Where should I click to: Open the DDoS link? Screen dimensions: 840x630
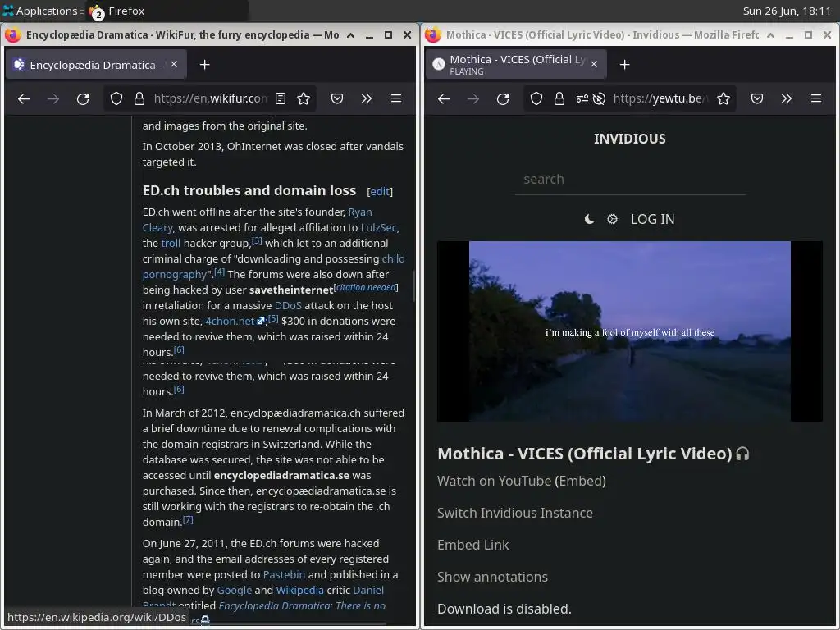288,305
